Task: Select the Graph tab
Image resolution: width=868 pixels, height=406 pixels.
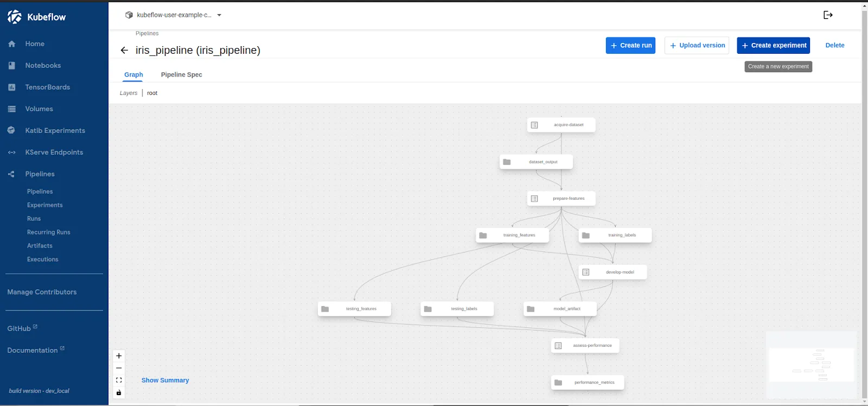Action: [x=133, y=75]
